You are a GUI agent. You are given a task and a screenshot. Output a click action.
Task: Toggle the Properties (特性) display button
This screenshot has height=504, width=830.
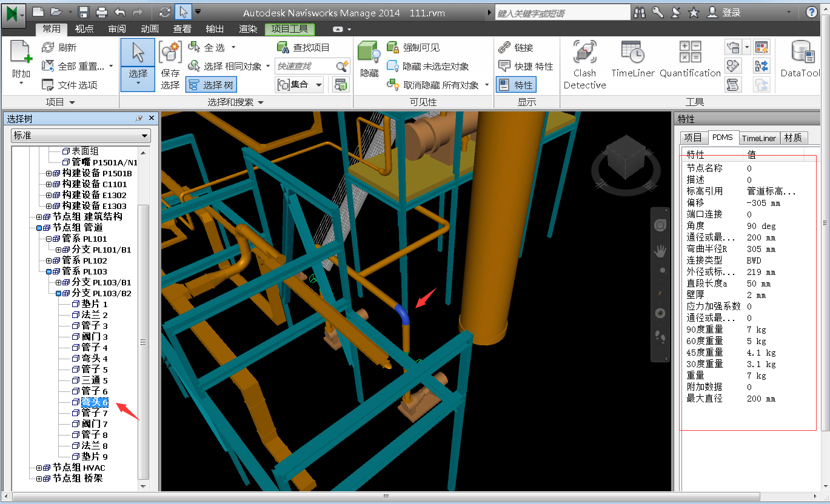pos(516,85)
